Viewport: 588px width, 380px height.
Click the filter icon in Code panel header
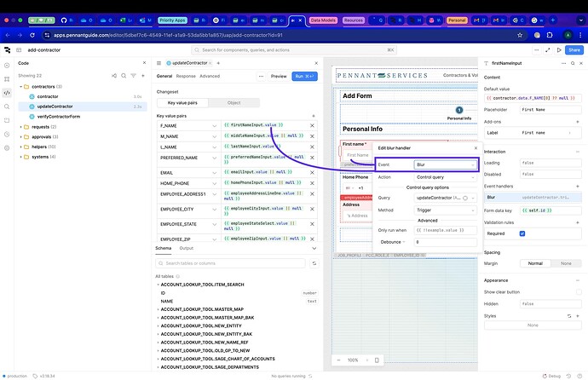(x=133, y=76)
